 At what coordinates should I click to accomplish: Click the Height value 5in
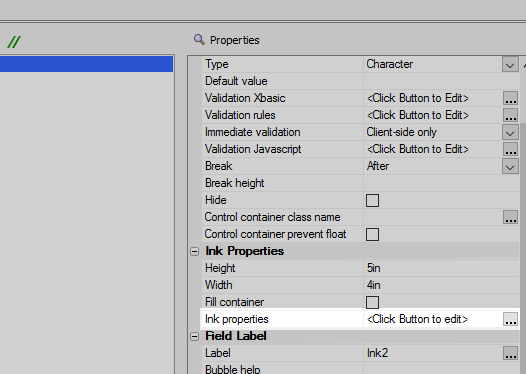(x=373, y=268)
